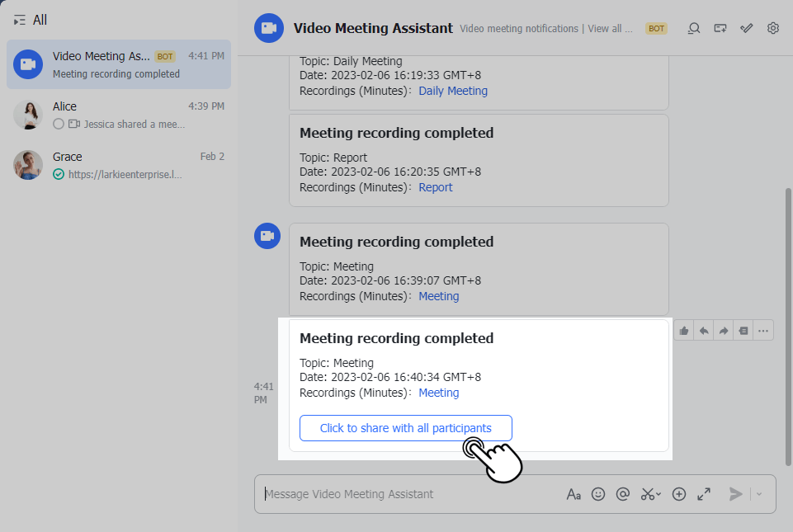Click 'Click to share with all participants' button
The height and width of the screenshot is (532, 793).
(x=405, y=428)
